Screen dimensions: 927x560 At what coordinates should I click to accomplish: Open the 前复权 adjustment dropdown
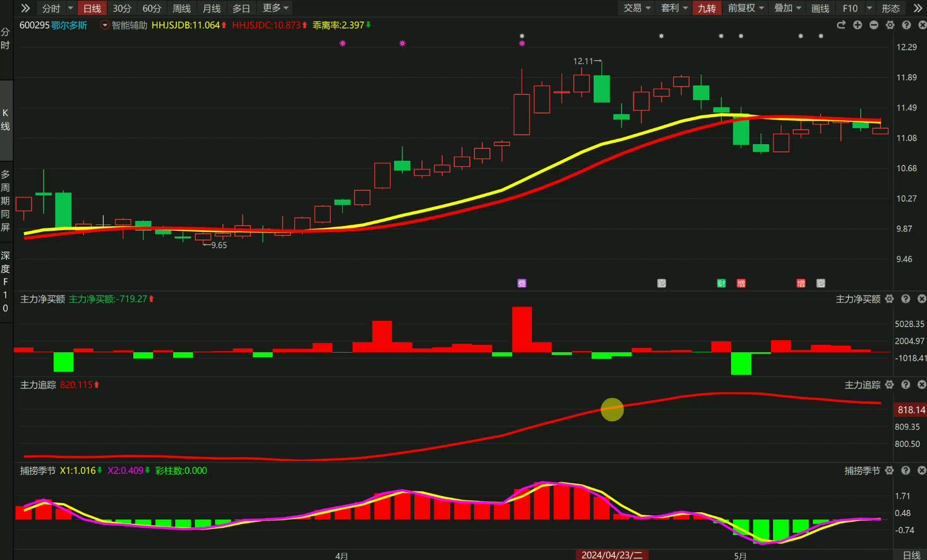point(746,8)
